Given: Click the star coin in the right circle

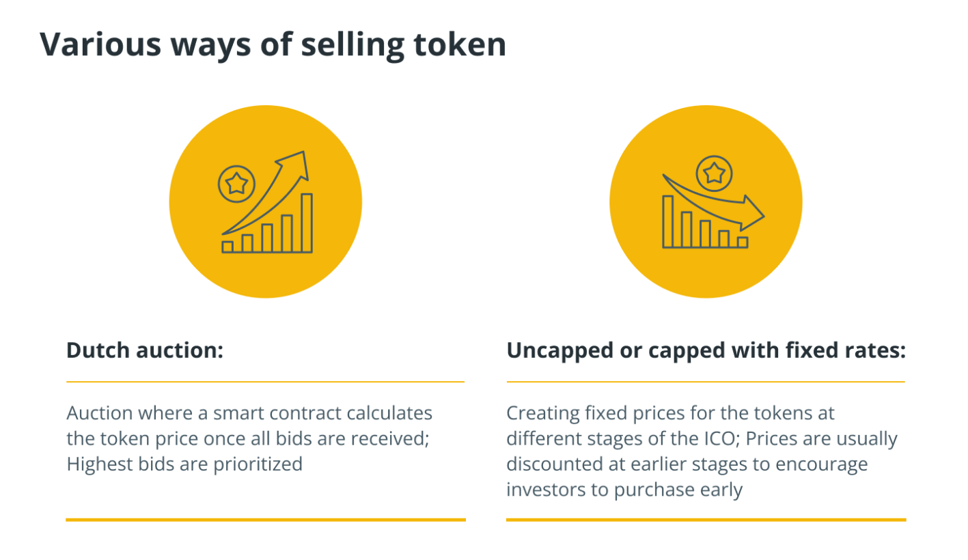Looking at the screenshot, I should click(715, 173).
